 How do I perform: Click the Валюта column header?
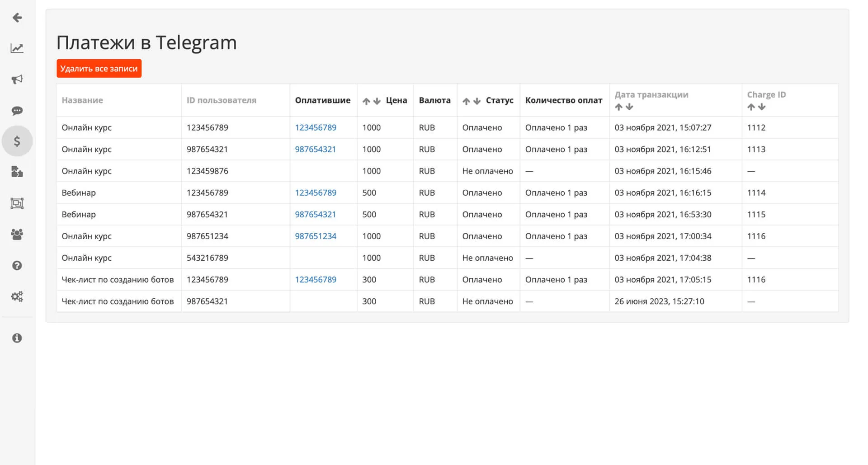[435, 100]
